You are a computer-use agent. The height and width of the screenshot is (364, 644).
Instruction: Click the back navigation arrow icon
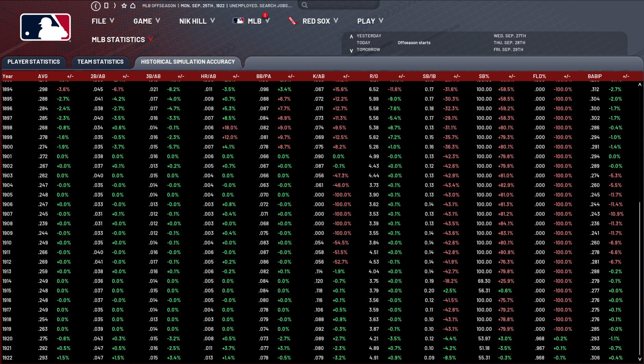[96, 6]
